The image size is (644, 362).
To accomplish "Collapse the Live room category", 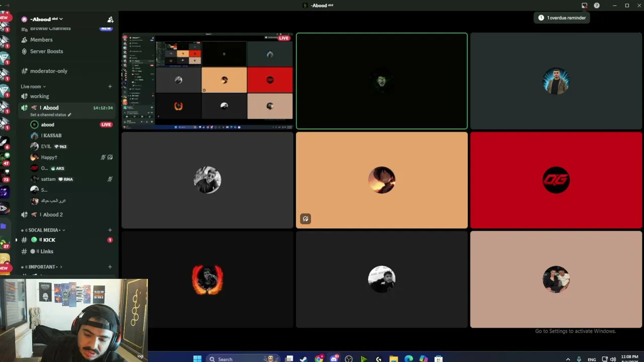I will coord(33,86).
